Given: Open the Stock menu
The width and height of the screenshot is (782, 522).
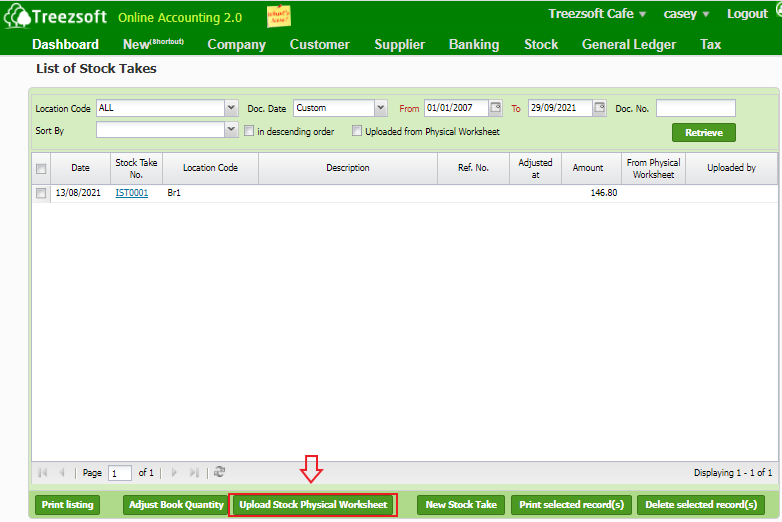Looking at the screenshot, I should point(541,44).
